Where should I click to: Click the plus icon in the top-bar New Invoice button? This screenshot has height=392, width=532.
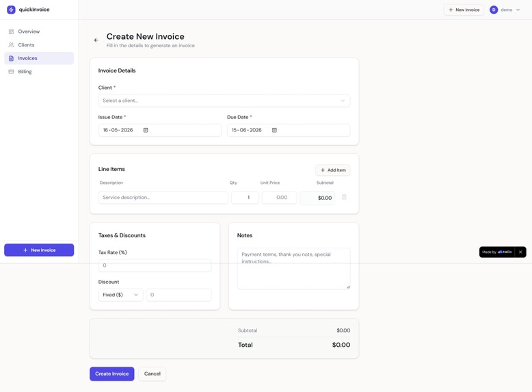pyautogui.click(x=451, y=10)
